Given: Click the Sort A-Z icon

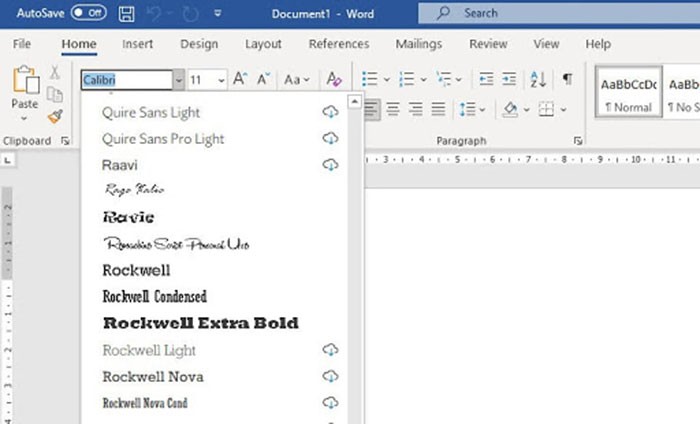Looking at the screenshot, I should 538,79.
